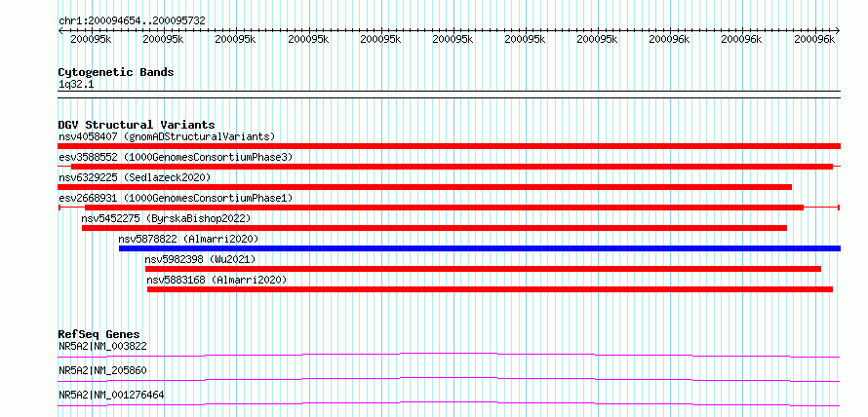Click the magenta line under NR5A2|NM_001276464
This screenshot has width=868, height=417.
[449, 403]
